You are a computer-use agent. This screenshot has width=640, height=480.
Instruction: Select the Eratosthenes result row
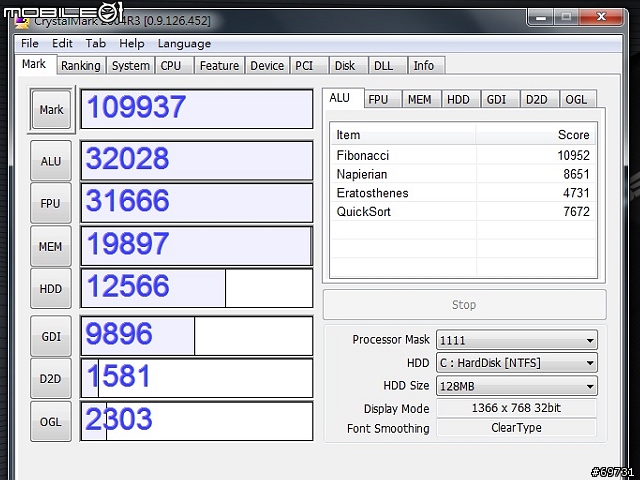point(463,193)
